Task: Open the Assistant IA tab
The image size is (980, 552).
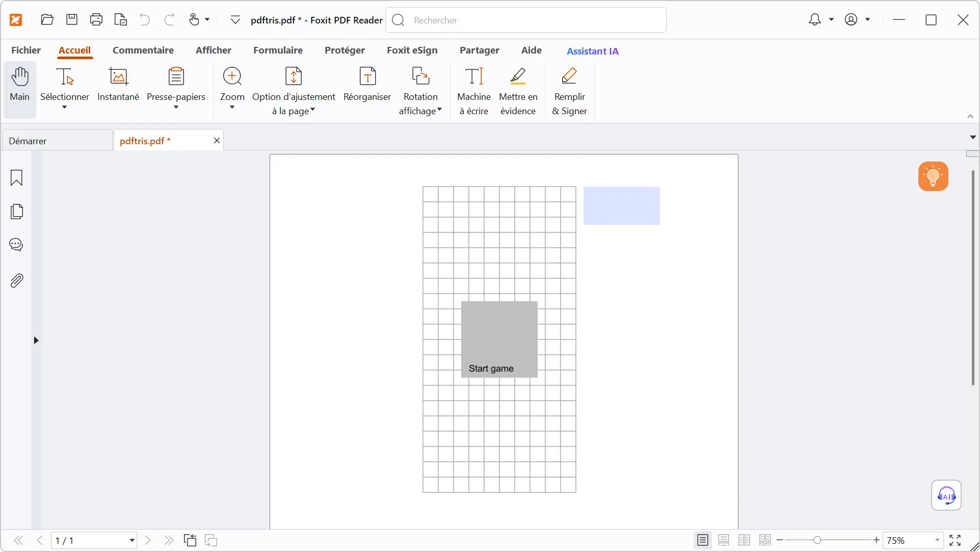Action: [x=593, y=51]
